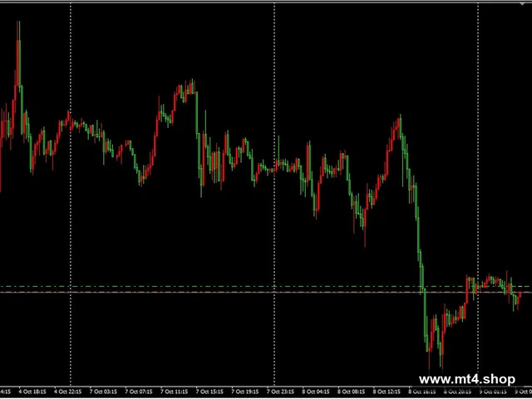Click the 7 Oct 03:15 time axis label
This screenshot has width=532, height=399.
point(103,392)
